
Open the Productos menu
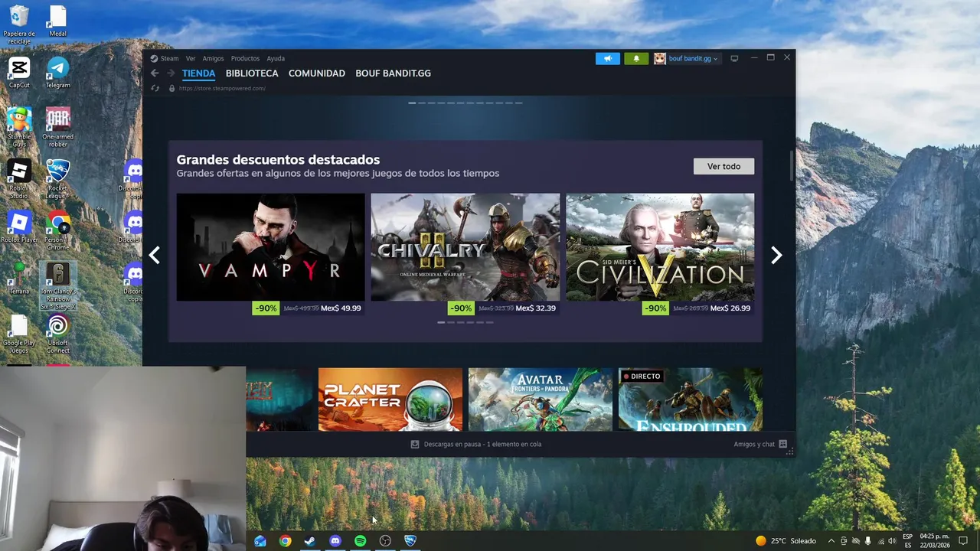245,58
